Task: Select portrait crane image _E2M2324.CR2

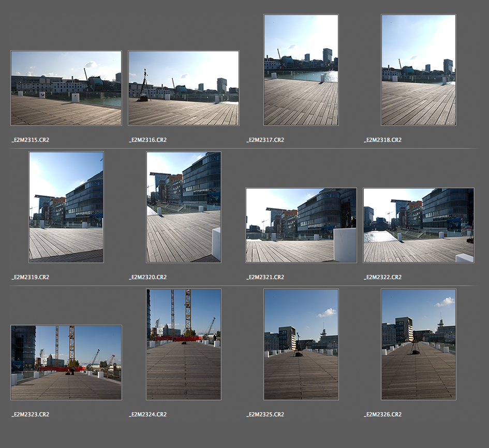Action: [184, 344]
